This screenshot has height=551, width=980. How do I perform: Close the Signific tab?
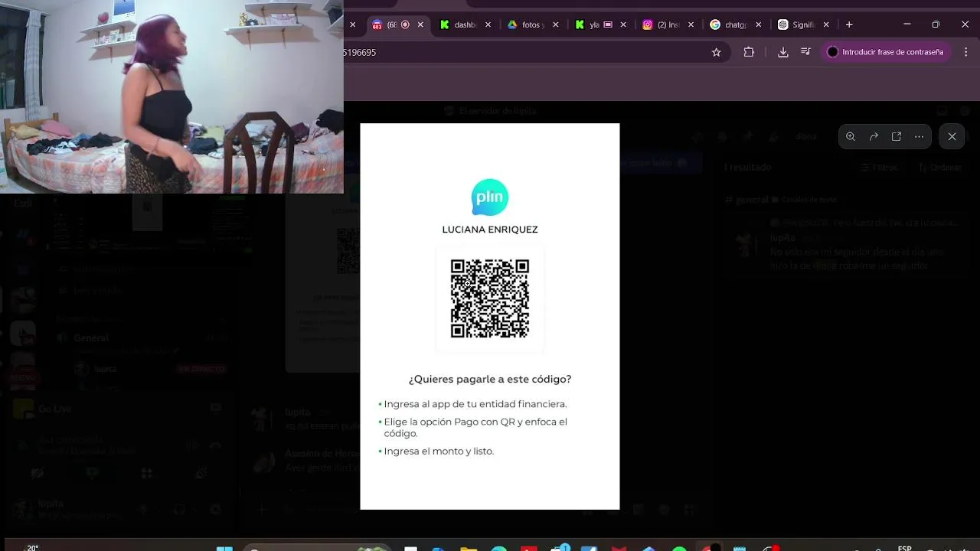coord(826,24)
